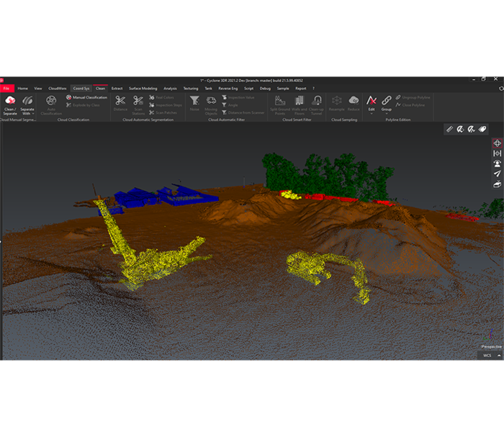Screen dimensions: 504x437
Task: Select the Scan Stations segmentation tool
Action: click(138, 105)
